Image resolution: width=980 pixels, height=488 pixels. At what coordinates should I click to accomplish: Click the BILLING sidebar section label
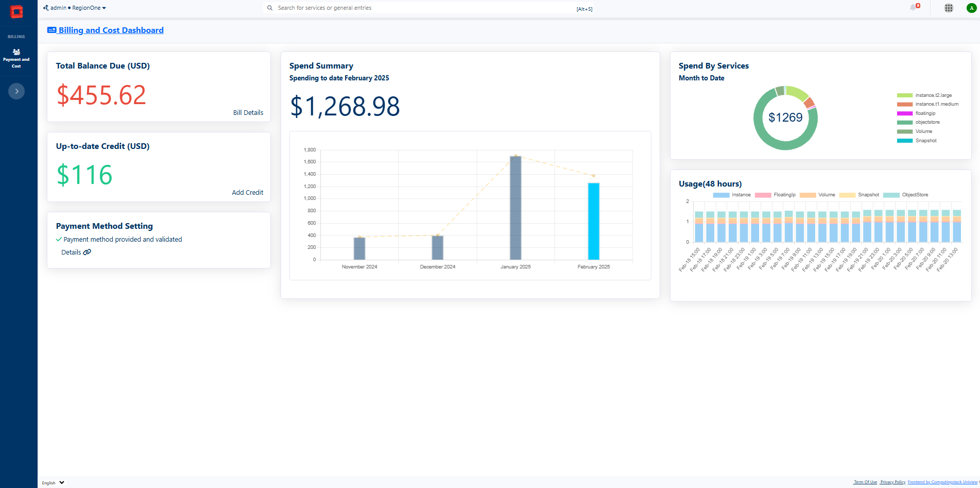[x=16, y=37]
